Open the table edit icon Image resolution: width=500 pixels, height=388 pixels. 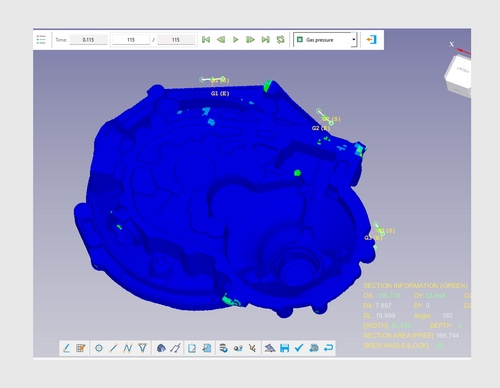tap(81, 348)
